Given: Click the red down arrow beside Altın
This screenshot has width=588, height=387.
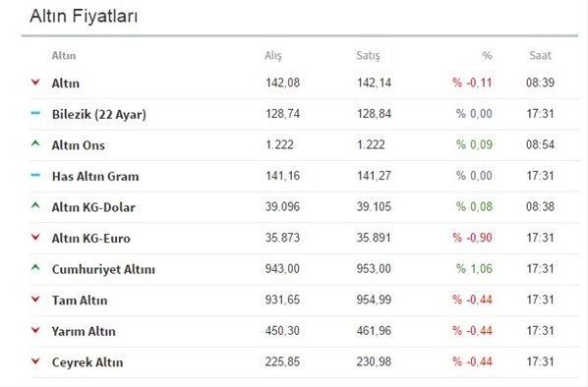Looking at the screenshot, I should (35, 83).
